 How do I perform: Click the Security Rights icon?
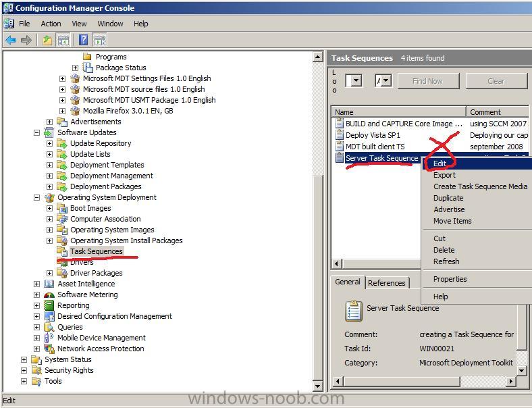[x=36, y=370]
